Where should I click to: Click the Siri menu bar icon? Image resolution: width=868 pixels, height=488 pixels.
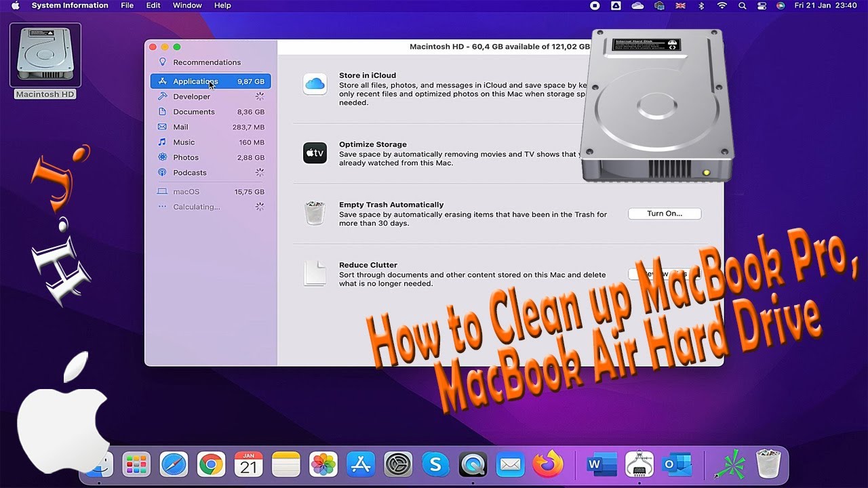coord(781,5)
